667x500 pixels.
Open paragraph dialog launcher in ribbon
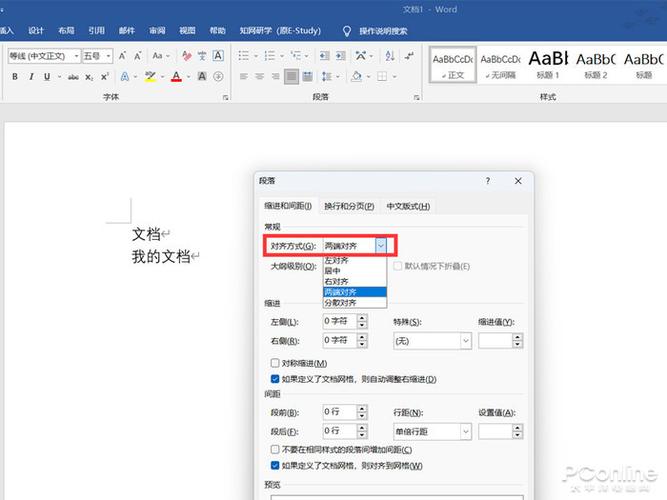(416, 97)
